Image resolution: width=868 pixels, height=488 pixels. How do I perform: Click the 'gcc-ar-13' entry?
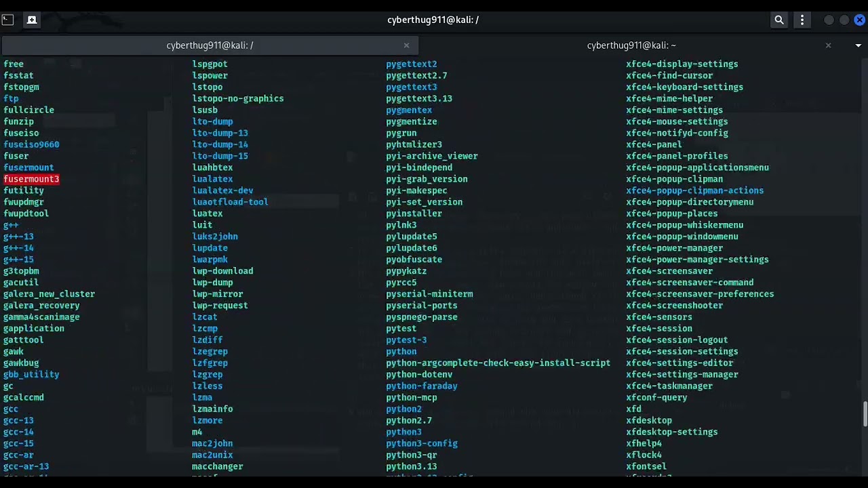26,466
